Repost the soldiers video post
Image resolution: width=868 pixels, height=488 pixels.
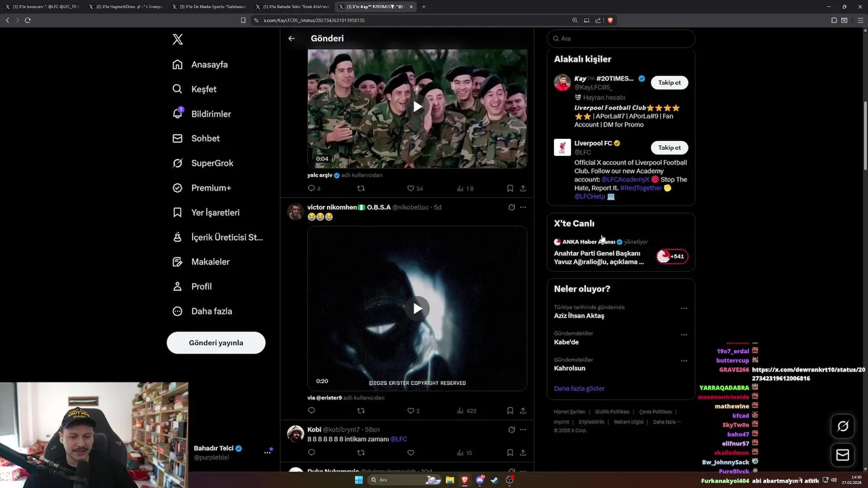coord(361,188)
